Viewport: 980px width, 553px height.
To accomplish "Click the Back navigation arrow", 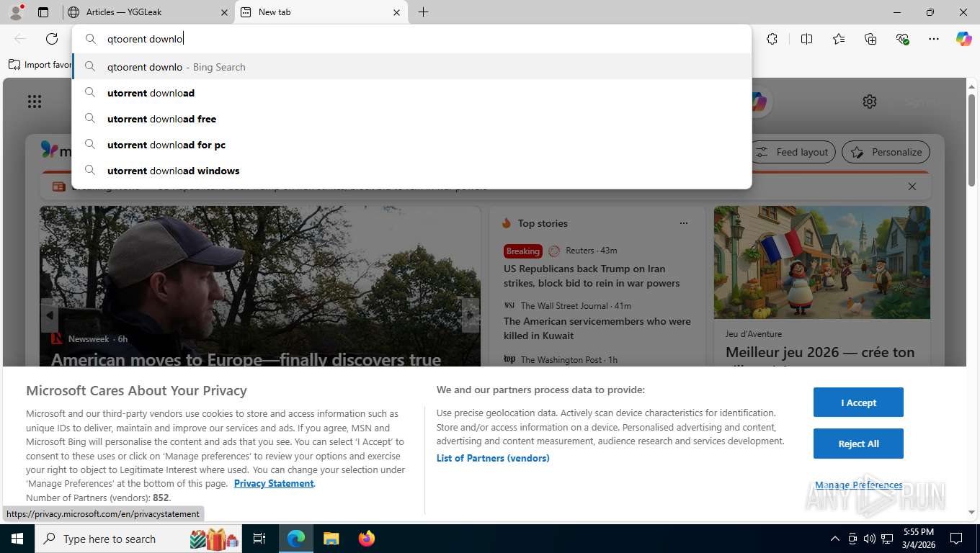I will [x=20, y=39].
